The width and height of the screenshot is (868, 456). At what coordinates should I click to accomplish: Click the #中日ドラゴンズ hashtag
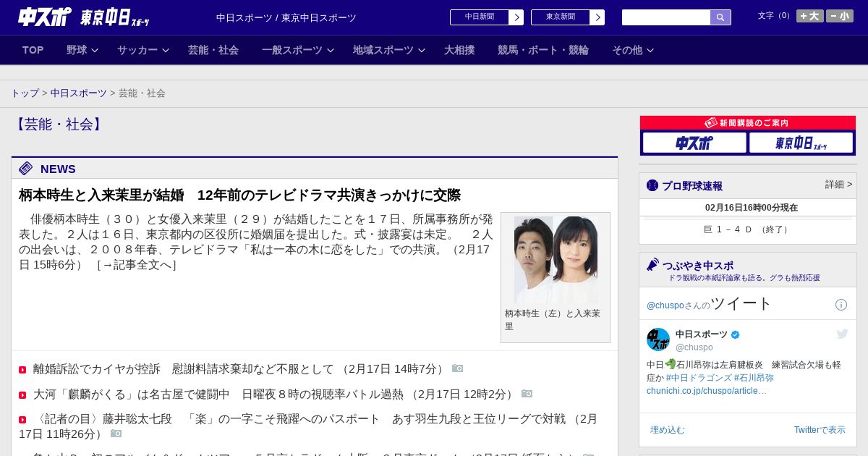point(699,378)
